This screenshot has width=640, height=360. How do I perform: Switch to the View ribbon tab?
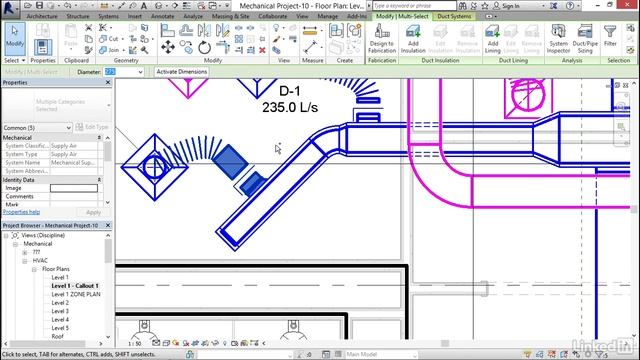point(302,16)
